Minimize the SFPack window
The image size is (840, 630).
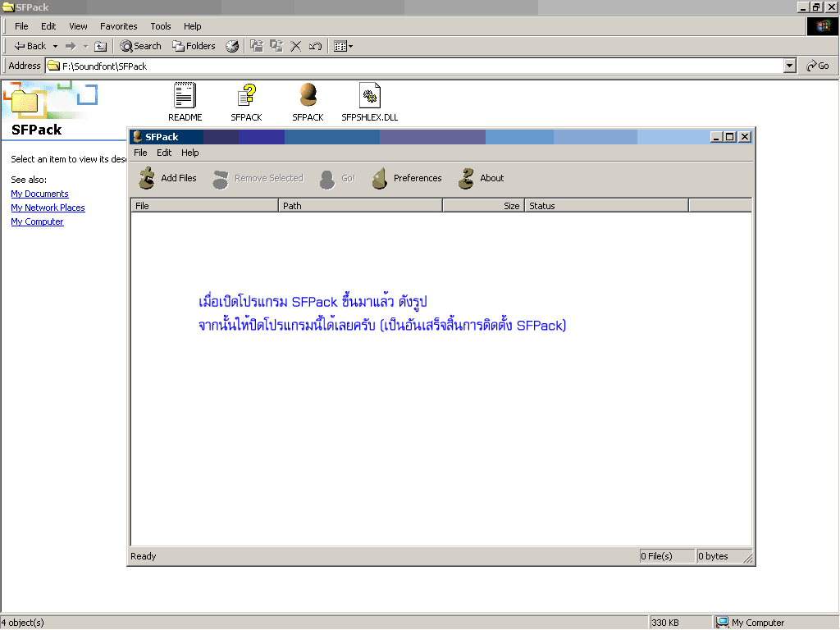[716, 137]
